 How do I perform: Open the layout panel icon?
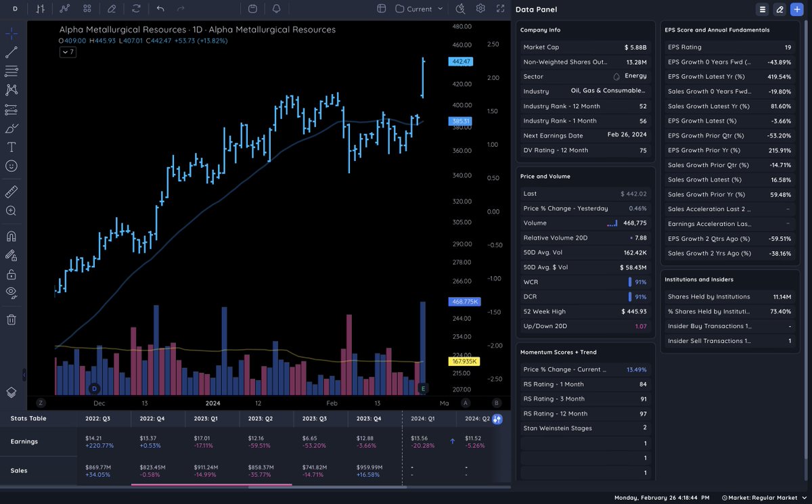tap(382, 9)
